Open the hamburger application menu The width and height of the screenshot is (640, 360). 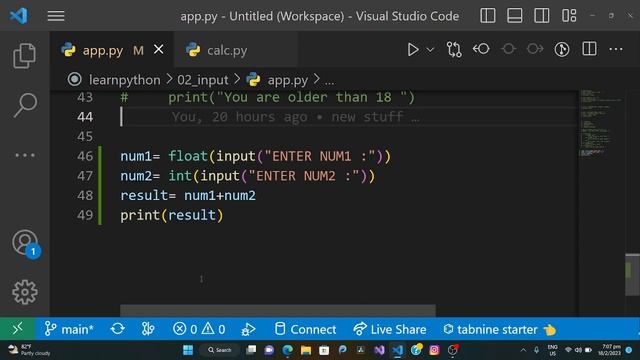click(x=56, y=16)
